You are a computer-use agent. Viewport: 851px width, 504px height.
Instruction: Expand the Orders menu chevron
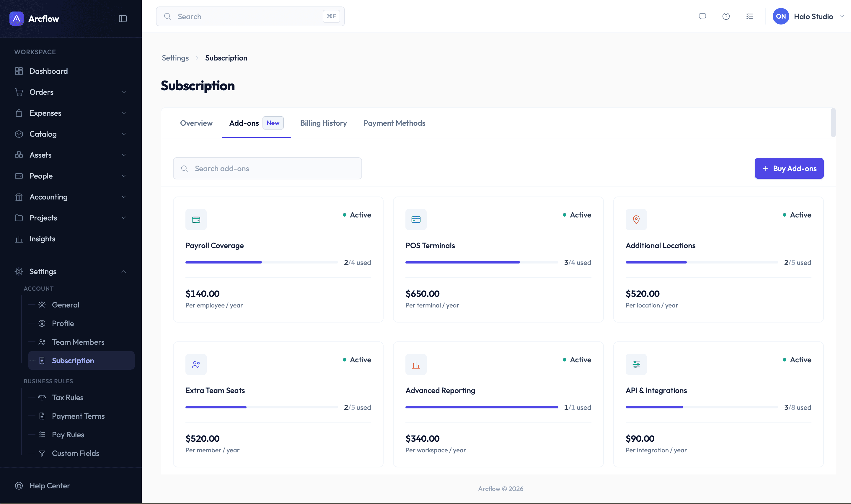(x=124, y=92)
